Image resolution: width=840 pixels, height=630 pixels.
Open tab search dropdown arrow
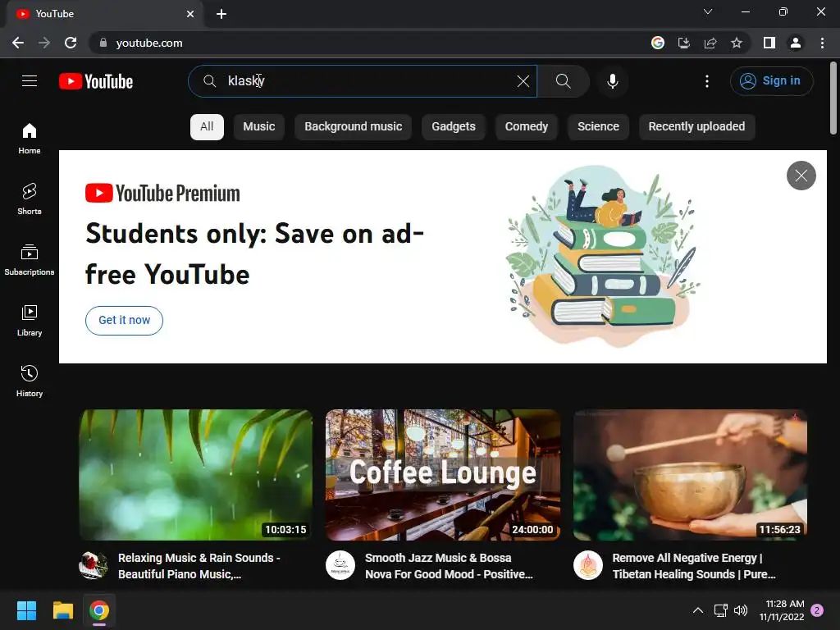point(708,11)
